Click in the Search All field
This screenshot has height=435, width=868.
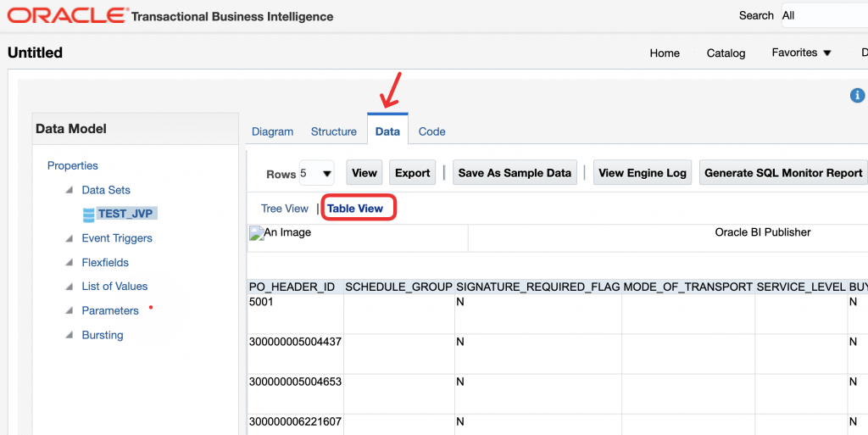pos(822,15)
